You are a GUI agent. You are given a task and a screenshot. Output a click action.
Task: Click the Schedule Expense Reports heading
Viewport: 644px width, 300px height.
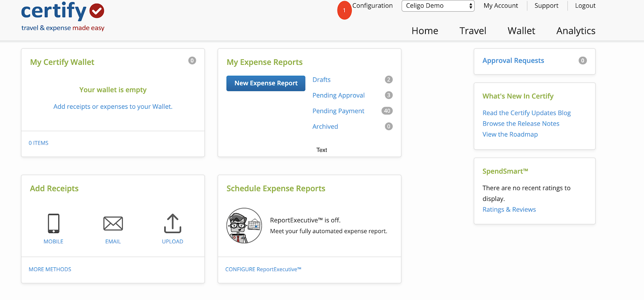click(x=276, y=188)
